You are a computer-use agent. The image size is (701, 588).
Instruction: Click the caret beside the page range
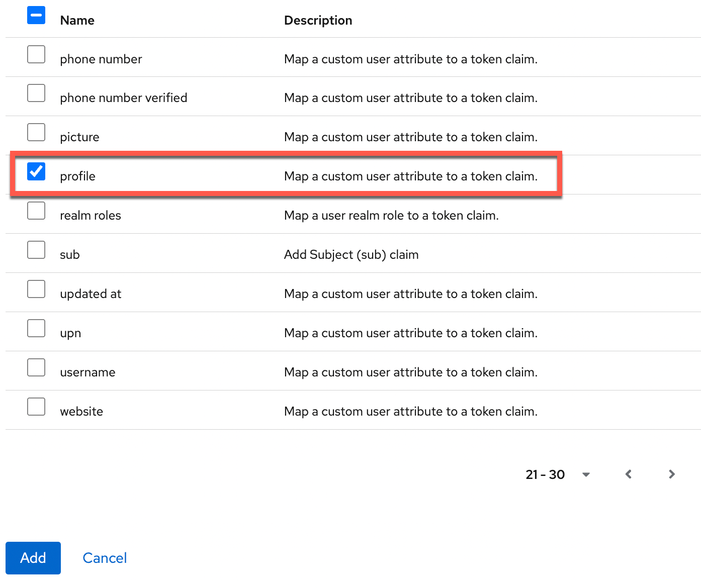pos(586,474)
